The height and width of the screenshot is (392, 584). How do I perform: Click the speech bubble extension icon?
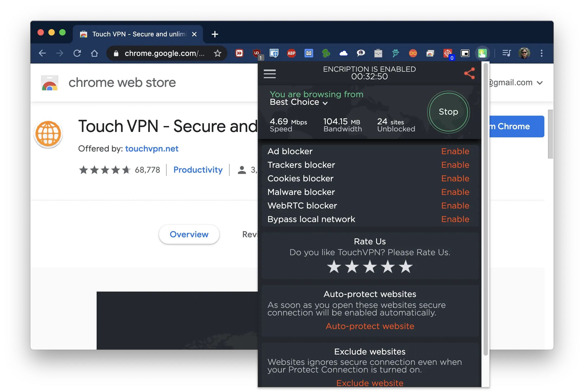(361, 53)
